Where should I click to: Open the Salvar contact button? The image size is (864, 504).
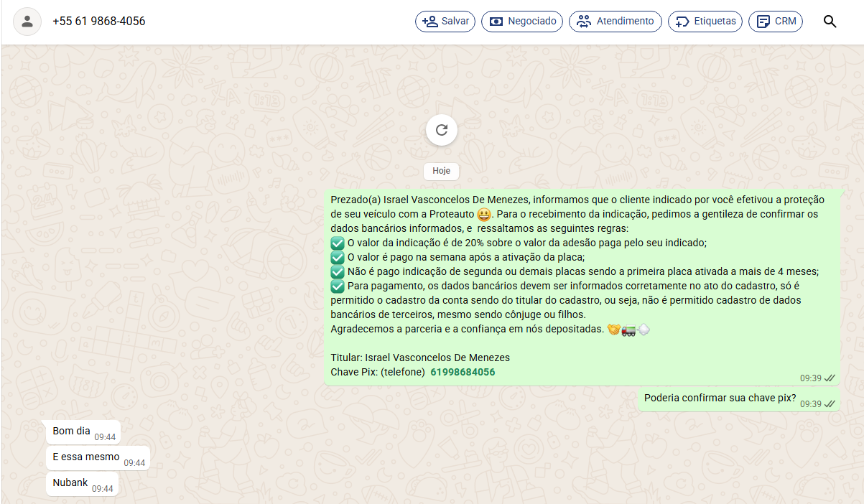[445, 22]
